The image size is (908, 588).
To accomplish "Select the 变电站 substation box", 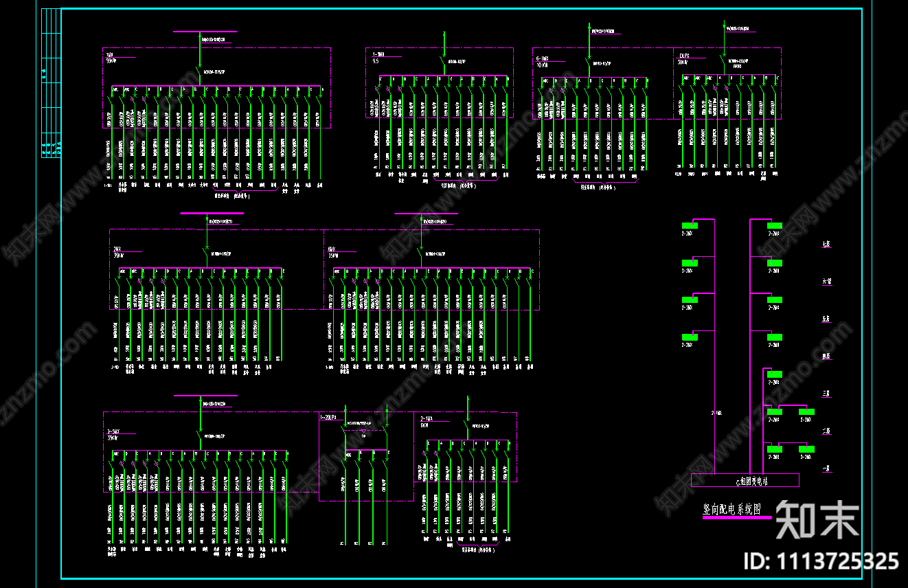I will (745, 480).
